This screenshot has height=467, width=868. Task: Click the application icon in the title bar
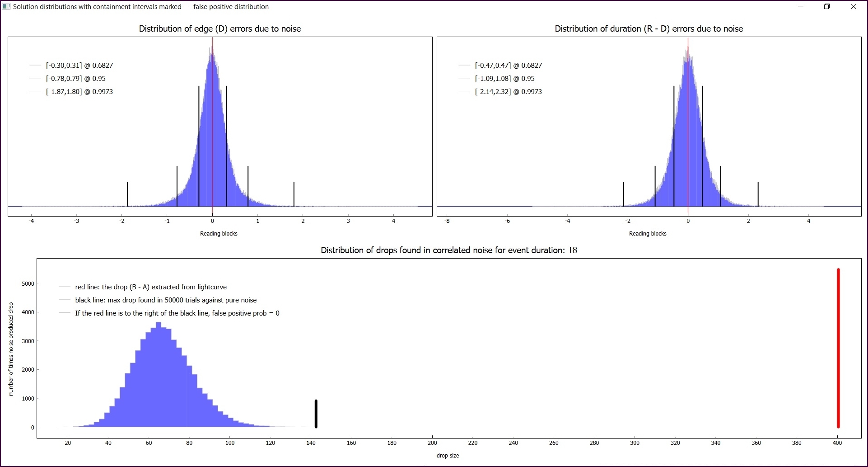(x=6, y=7)
